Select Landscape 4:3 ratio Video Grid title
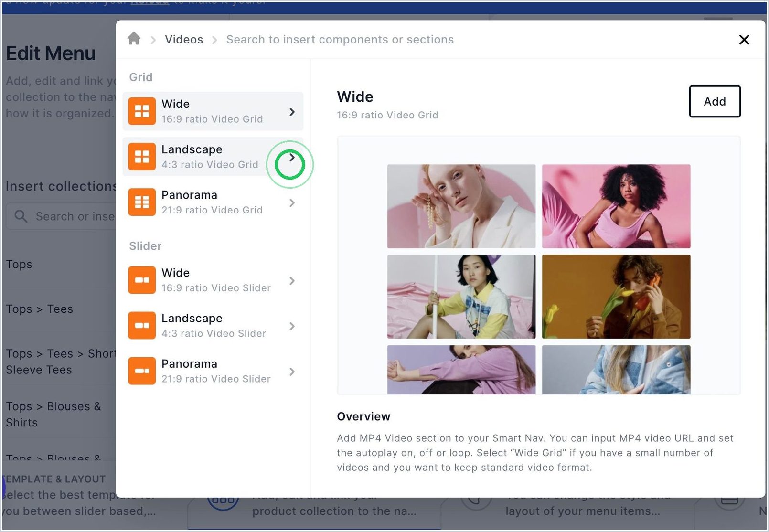769x532 pixels. pyautogui.click(x=192, y=149)
